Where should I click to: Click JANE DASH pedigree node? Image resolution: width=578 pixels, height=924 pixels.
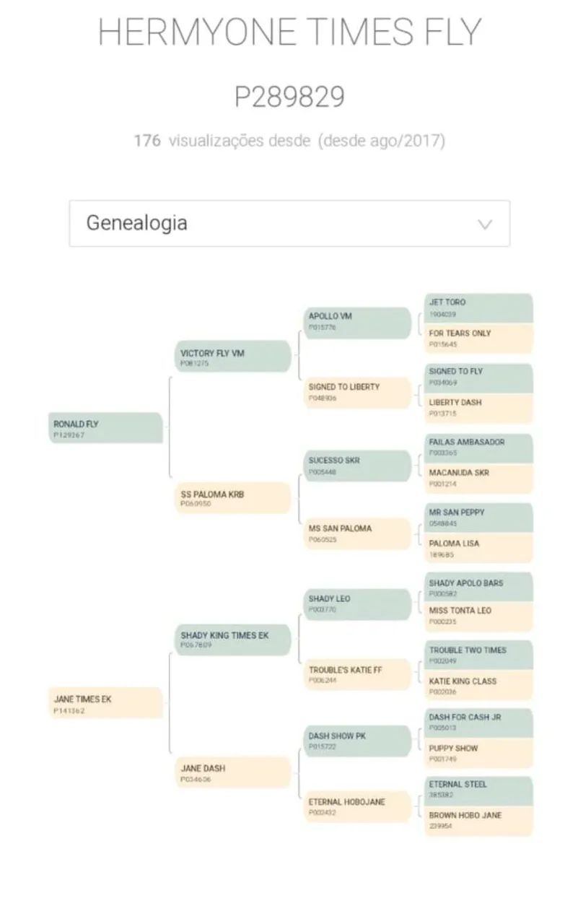pyautogui.click(x=234, y=772)
